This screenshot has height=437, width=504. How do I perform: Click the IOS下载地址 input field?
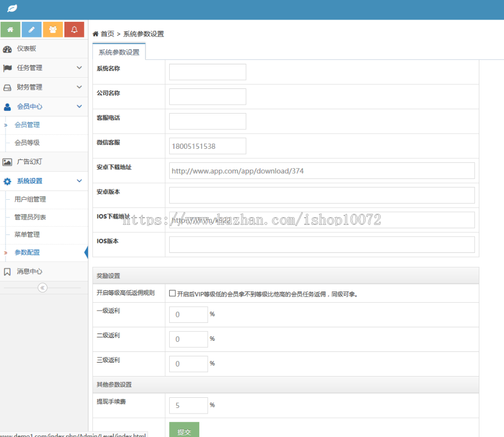point(322,220)
